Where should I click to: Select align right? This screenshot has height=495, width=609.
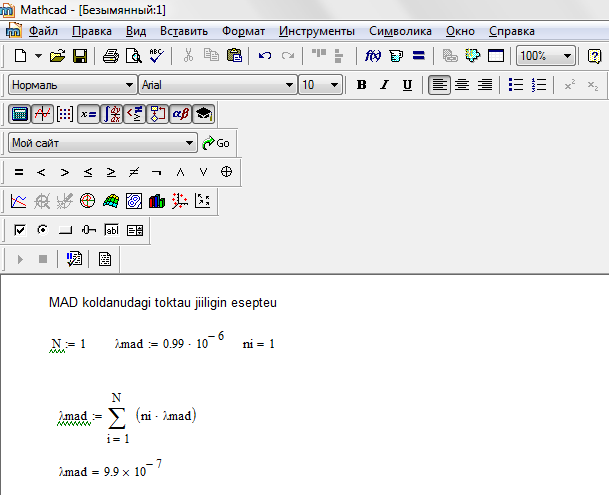point(485,85)
